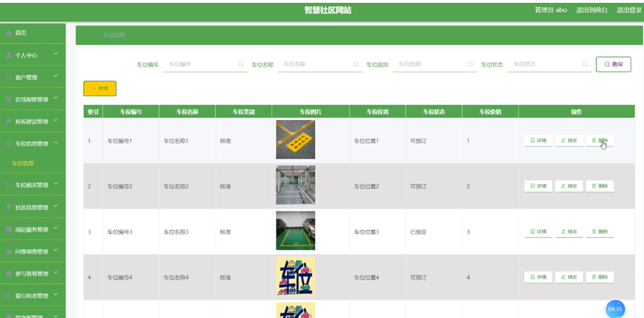Open 详情 for 车位编号3 row
644x318 pixels.
538,232
